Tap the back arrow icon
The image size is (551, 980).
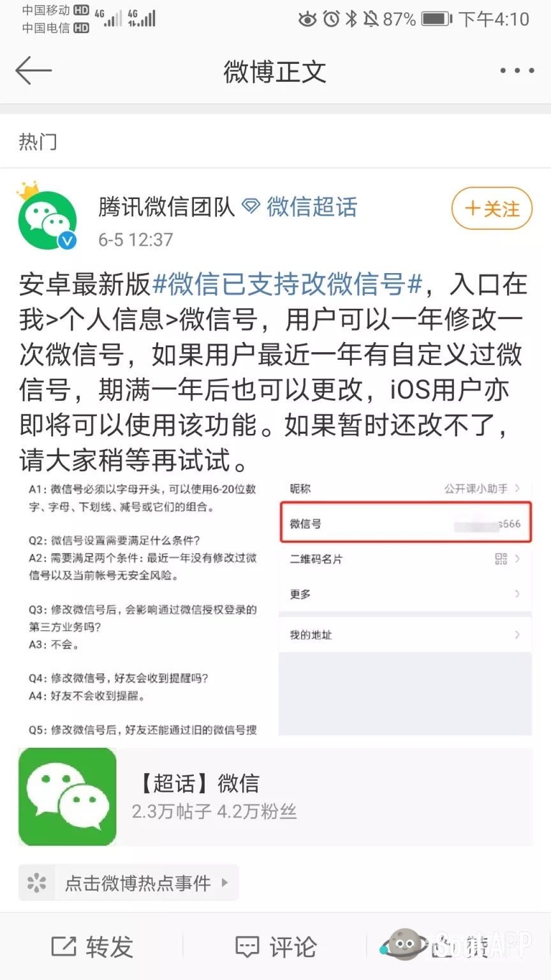(x=33, y=70)
